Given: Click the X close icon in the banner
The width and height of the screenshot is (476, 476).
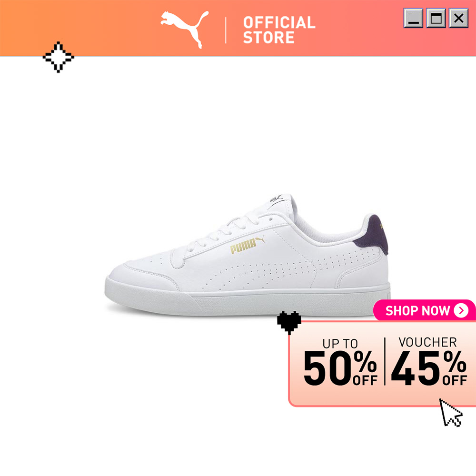Looking at the screenshot, I should 458,18.
